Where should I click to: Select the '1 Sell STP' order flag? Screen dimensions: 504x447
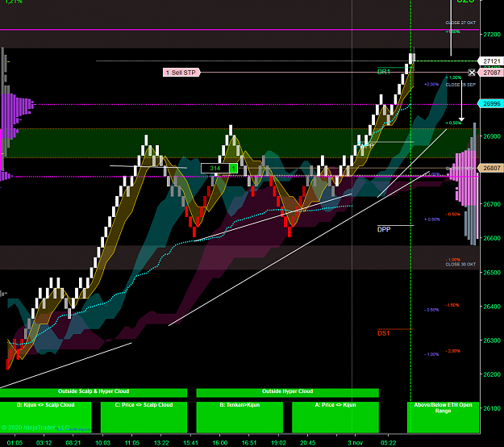[181, 73]
